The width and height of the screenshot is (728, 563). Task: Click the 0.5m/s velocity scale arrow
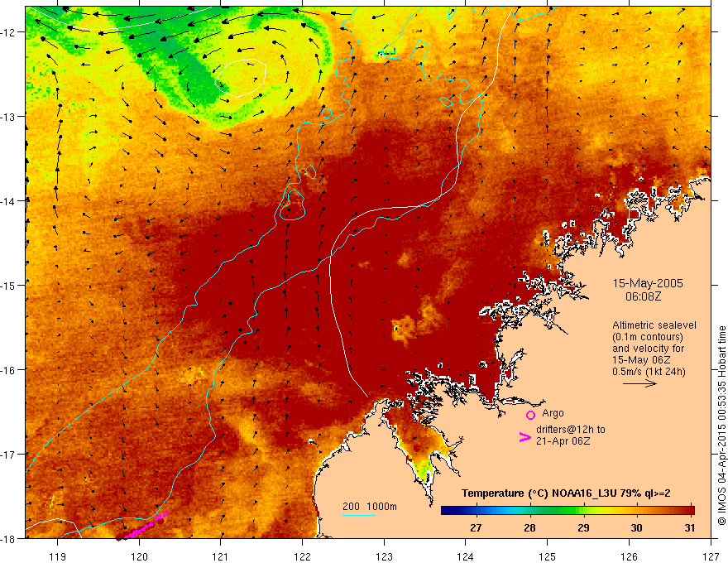click(639, 383)
